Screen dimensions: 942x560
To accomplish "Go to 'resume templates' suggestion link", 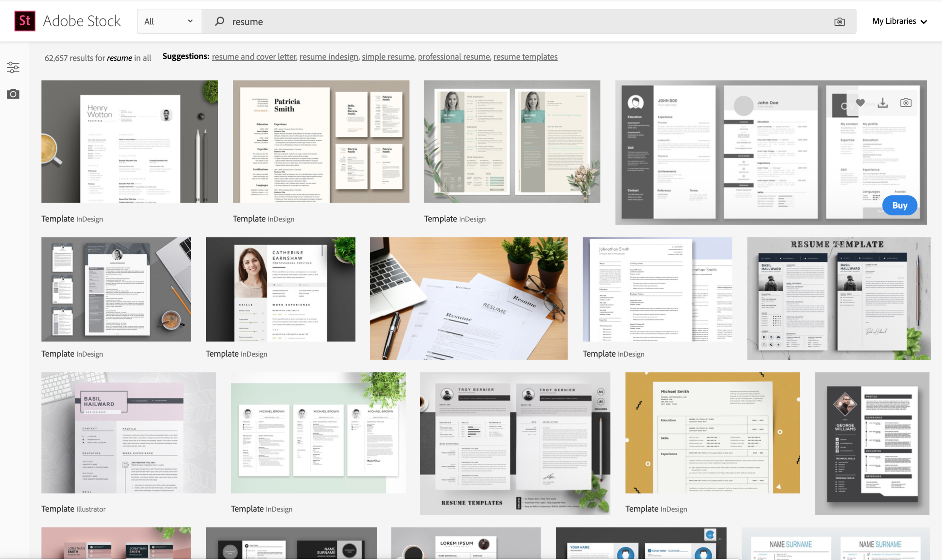I will pyautogui.click(x=525, y=57).
